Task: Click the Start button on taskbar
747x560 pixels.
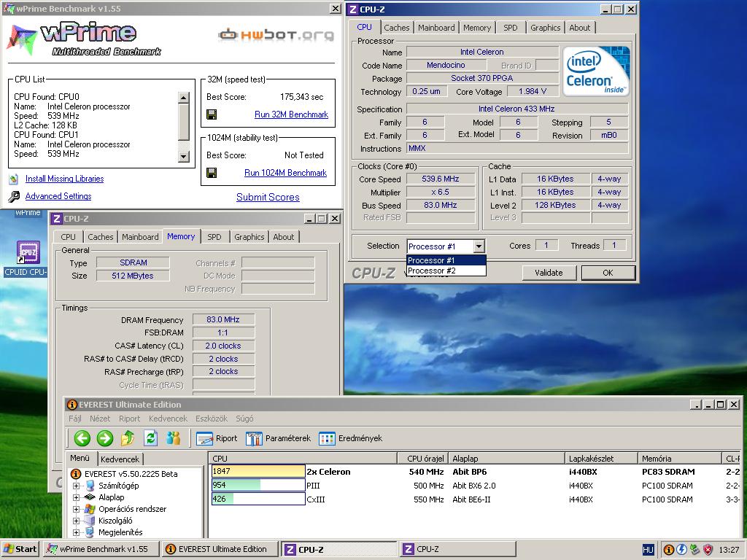Action: pos(20,549)
